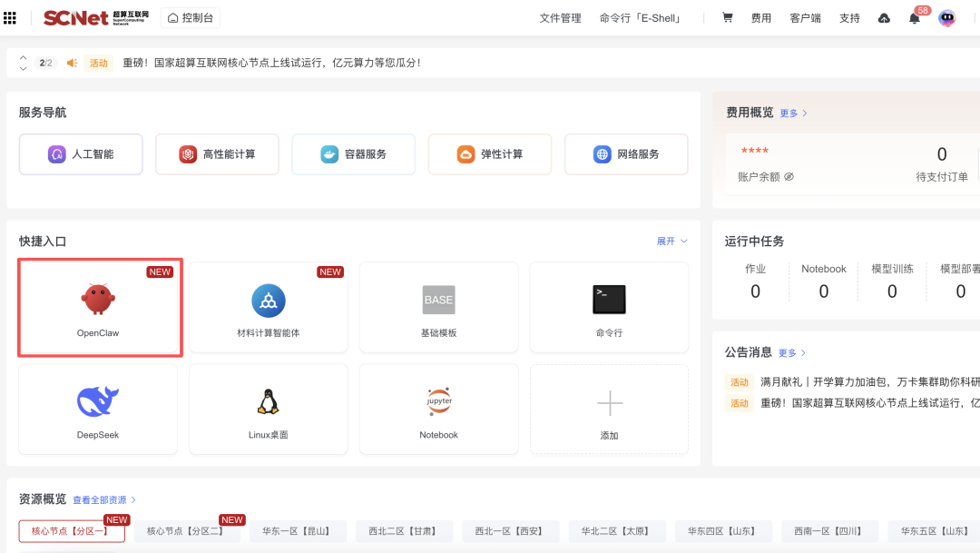Open notifications via the bell icon
The height and width of the screenshot is (553, 980).
[x=914, y=17]
